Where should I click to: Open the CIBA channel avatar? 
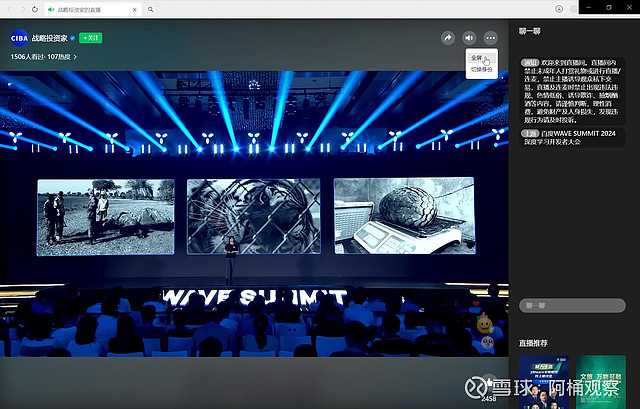[19, 38]
